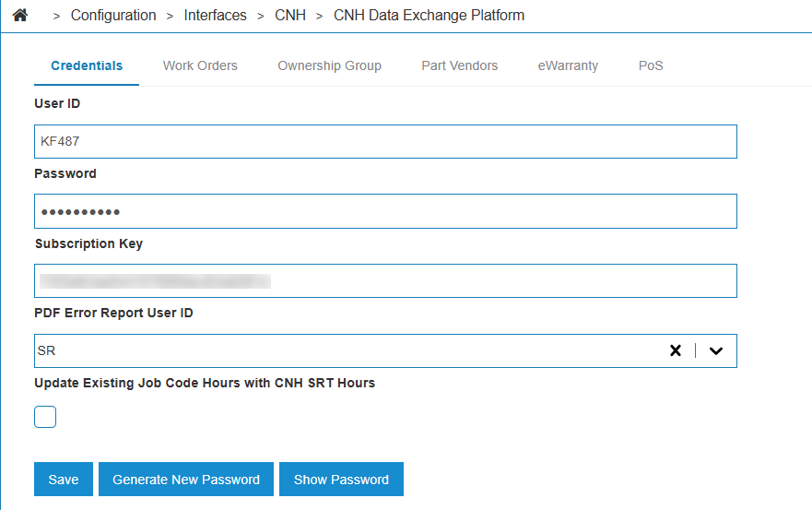
Task: Focus the Password input field
Action: pos(385,211)
